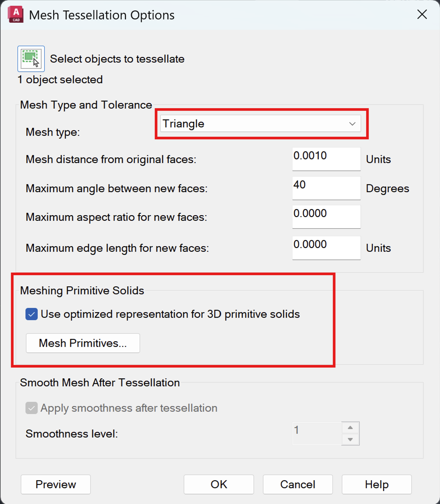Click the Preview button
The height and width of the screenshot is (504, 440).
pos(56,484)
